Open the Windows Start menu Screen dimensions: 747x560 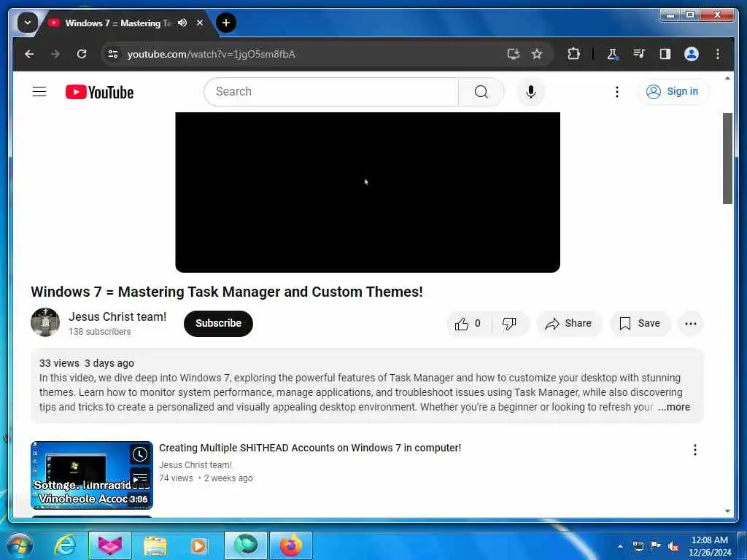pos(20,545)
